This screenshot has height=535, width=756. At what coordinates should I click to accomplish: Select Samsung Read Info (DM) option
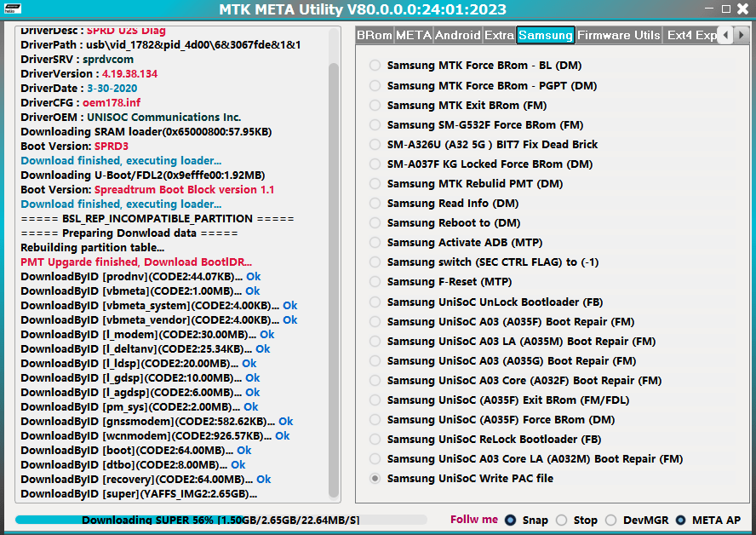pyautogui.click(x=375, y=203)
